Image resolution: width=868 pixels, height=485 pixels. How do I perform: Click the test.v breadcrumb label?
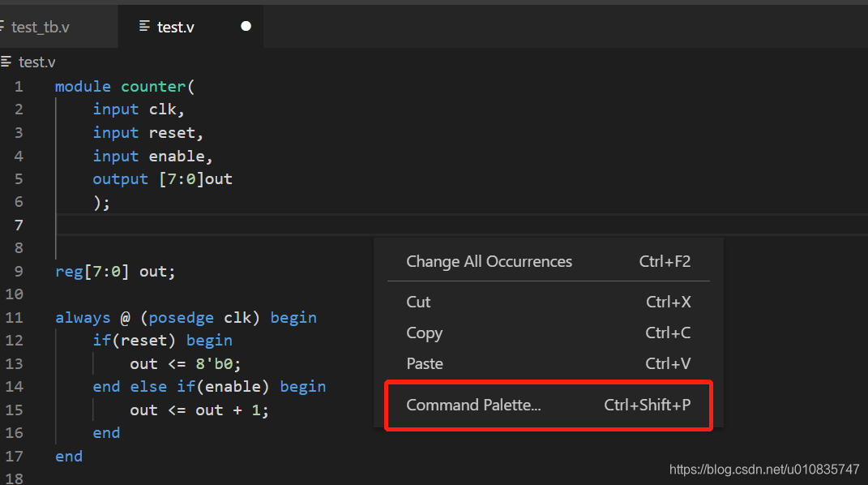click(x=36, y=62)
